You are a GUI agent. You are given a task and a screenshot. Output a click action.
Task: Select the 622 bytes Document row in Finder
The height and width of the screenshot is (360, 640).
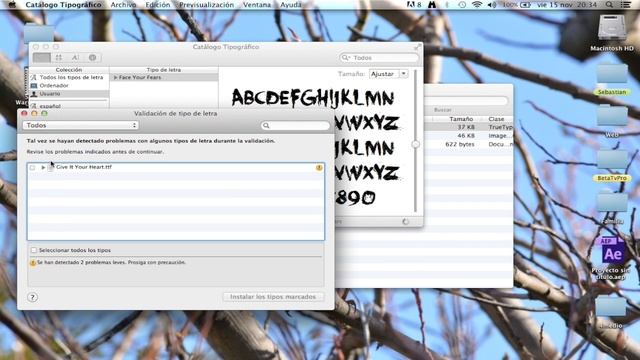tap(468, 144)
